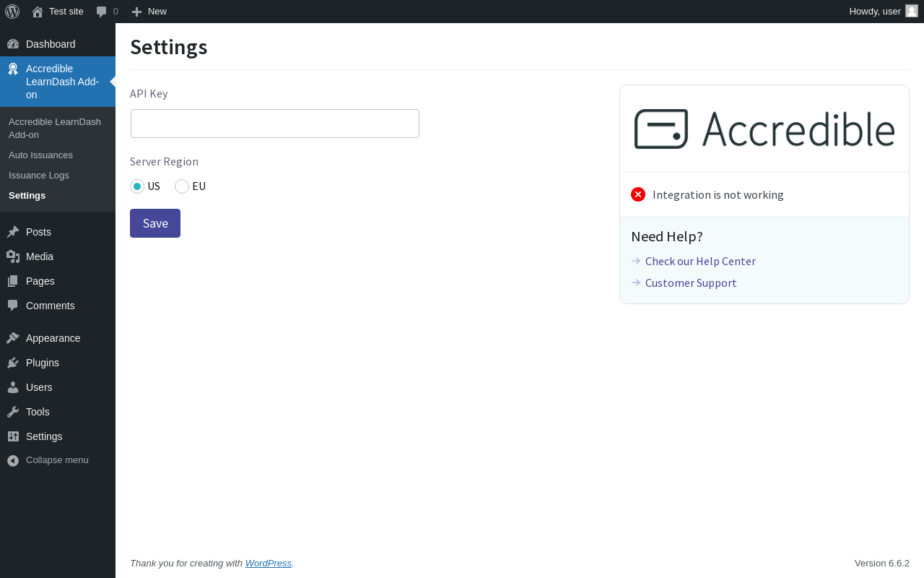Screen dimensions: 924x578
Task: Click the home icon beside Test site
Action: click(x=38, y=12)
